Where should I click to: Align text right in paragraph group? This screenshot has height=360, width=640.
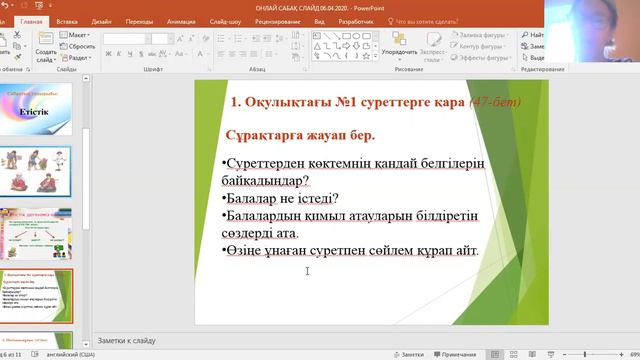pos(243,54)
